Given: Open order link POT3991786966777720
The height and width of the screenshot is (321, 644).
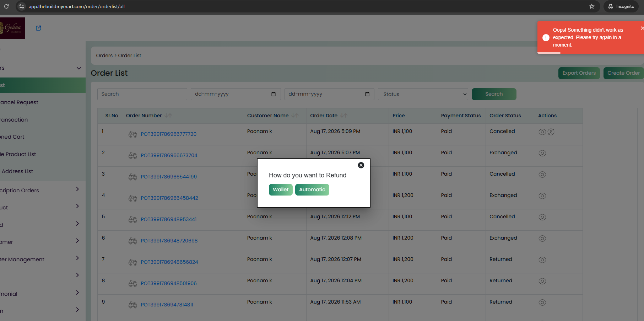Looking at the screenshot, I should 168,134.
